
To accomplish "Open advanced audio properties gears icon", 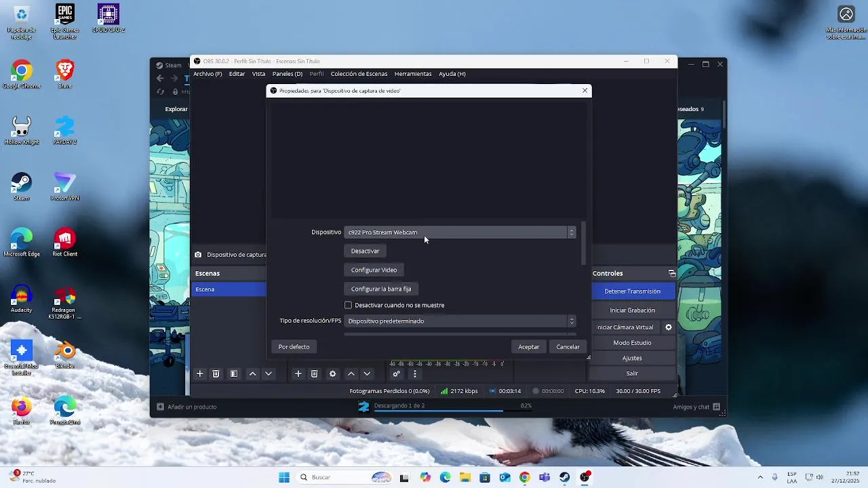I will click(397, 373).
